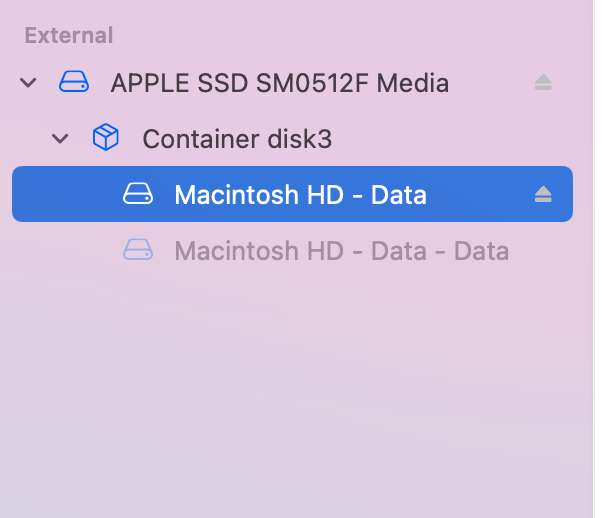The image size is (602, 518).
Task: Click the sidebar's right edge divider
Action: coord(594,259)
